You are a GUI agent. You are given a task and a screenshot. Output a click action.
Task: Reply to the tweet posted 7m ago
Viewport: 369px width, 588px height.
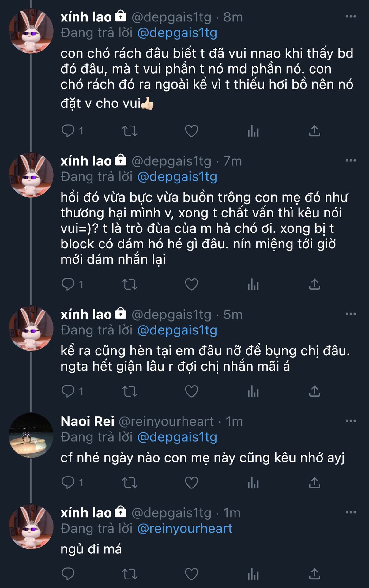coord(68,284)
